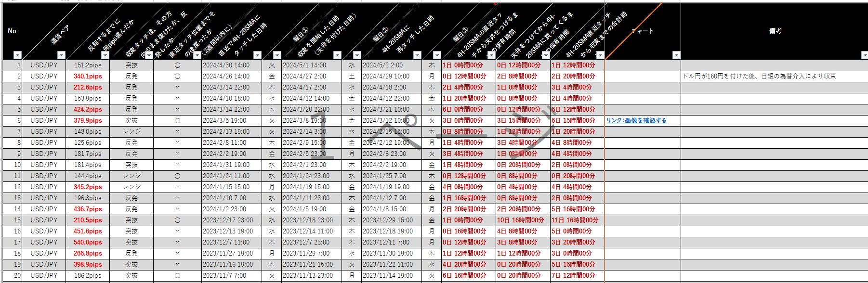
Task: Select the ○ mark cell in row 1
Action: [177, 65]
